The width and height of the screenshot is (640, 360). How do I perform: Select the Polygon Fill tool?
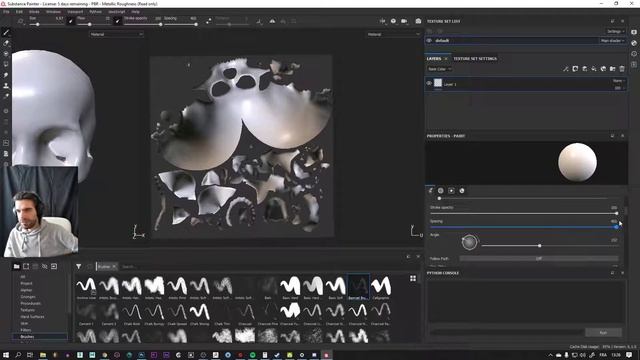[6, 64]
